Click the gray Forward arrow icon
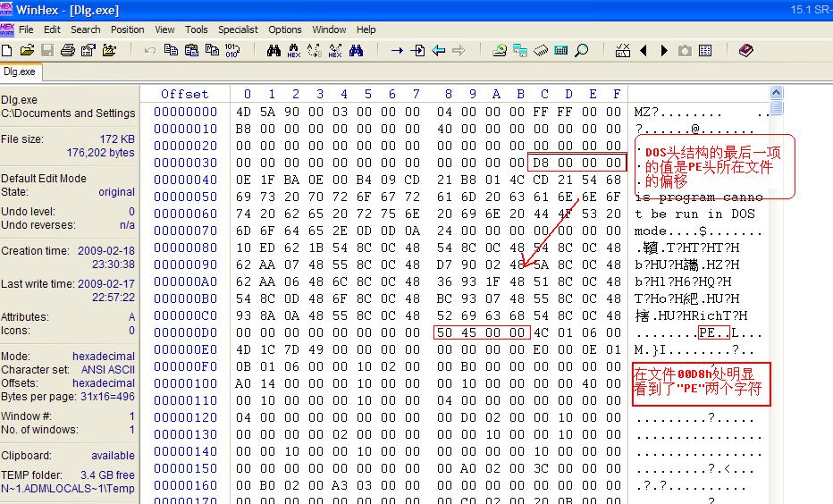The image size is (833, 504). tap(459, 50)
